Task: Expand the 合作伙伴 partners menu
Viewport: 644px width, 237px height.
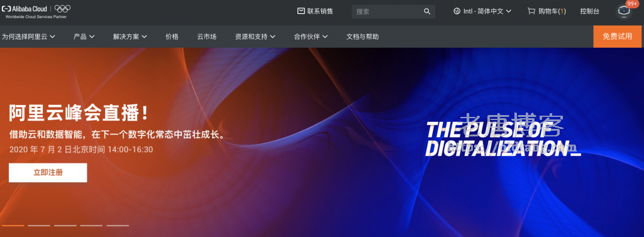Action: [x=311, y=36]
